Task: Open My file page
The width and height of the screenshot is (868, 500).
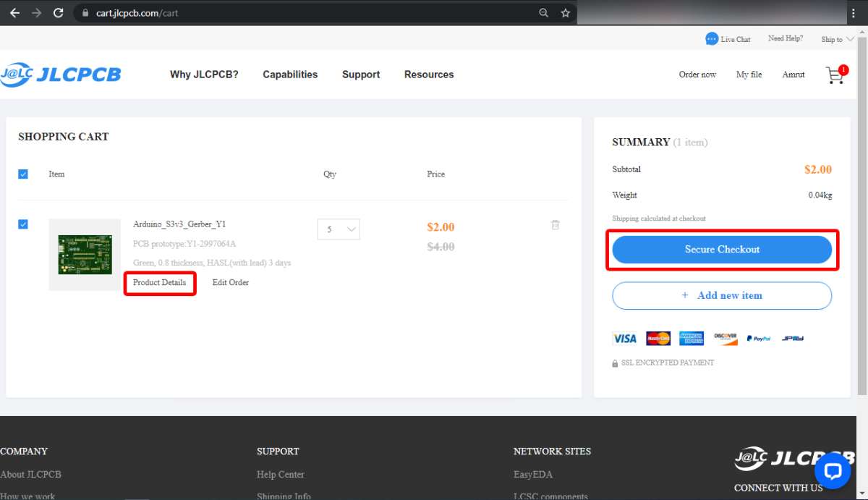Action: pos(749,75)
